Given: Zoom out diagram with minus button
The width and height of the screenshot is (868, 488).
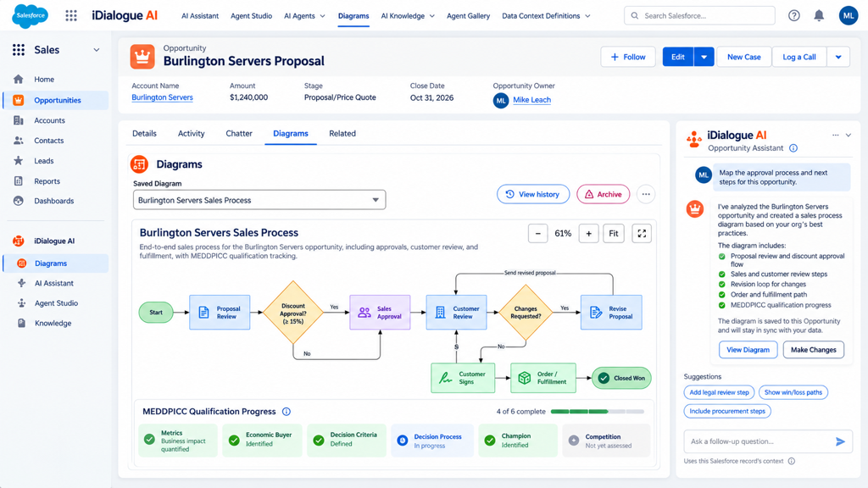Looking at the screenshot, I should tap(537, 234).
